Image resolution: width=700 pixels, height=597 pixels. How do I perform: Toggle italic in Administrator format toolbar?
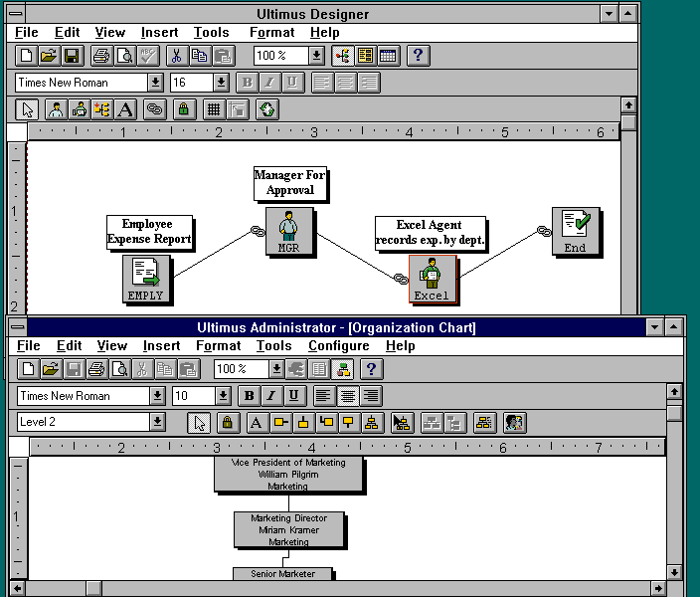271,396
